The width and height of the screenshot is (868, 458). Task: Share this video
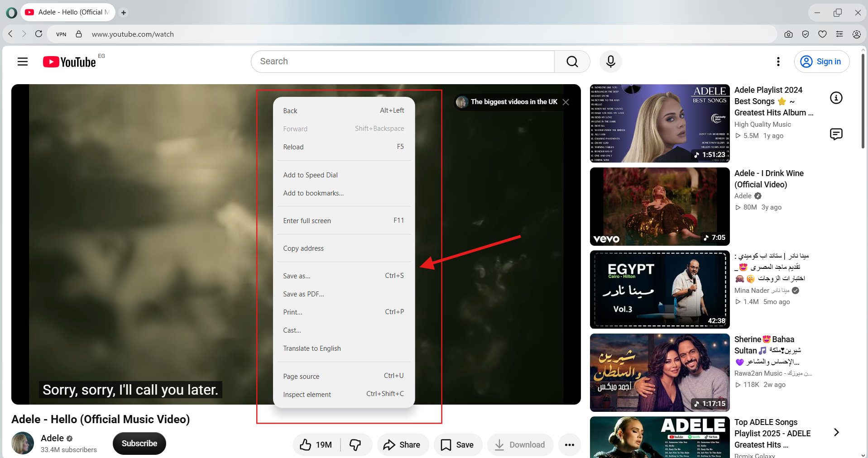click(403, 445)
